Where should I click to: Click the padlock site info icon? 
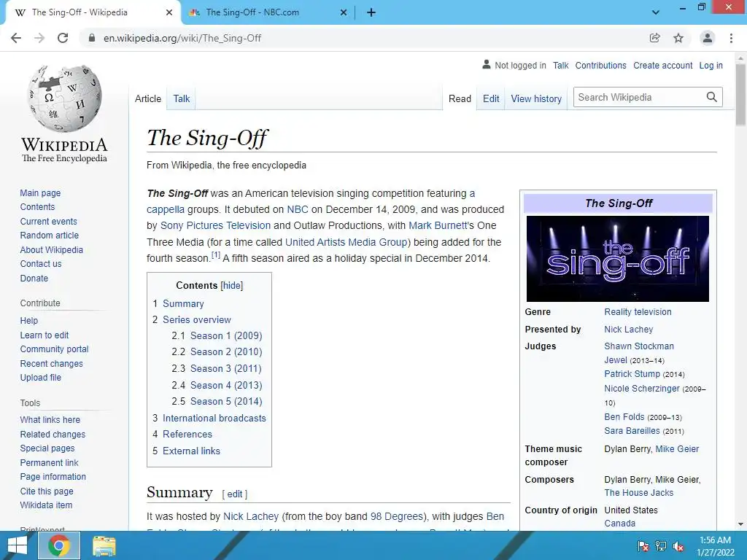click(92, 38)
